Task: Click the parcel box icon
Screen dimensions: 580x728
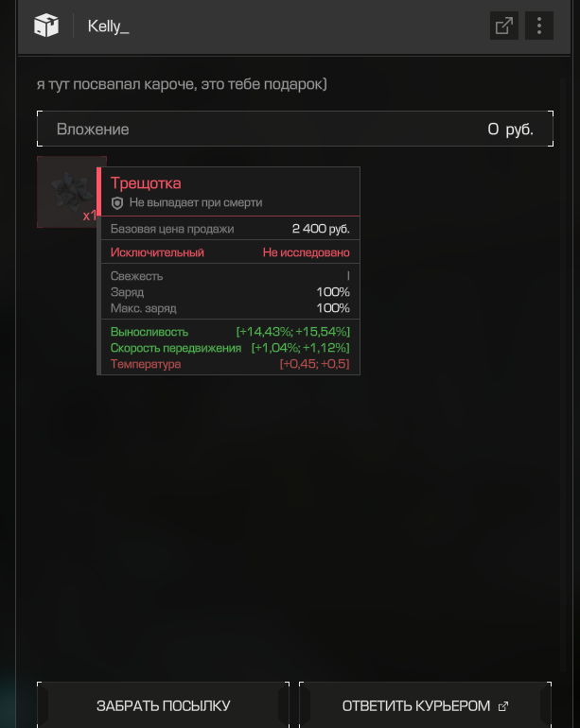Action: (46, 26)
